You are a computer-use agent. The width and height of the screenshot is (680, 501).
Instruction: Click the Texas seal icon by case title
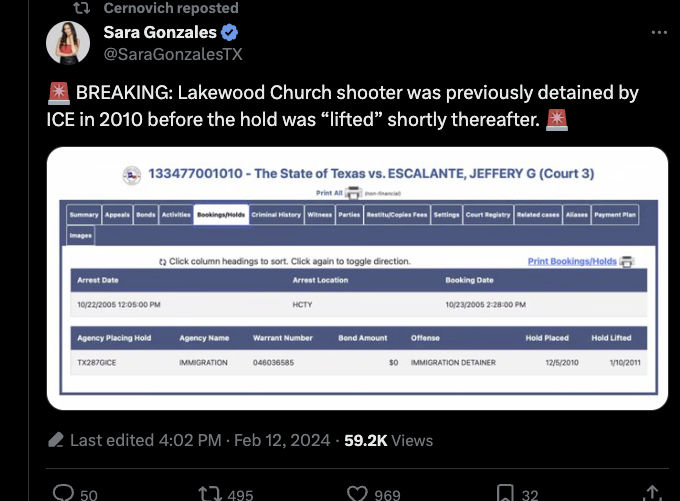[132, 175]
